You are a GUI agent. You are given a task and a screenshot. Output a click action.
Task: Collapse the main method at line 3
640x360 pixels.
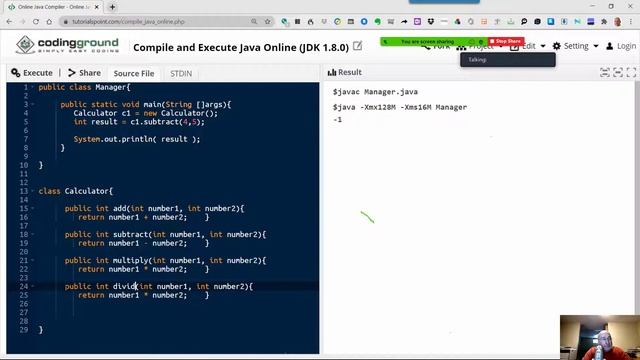pyautogui.click(x=33, y=104)
